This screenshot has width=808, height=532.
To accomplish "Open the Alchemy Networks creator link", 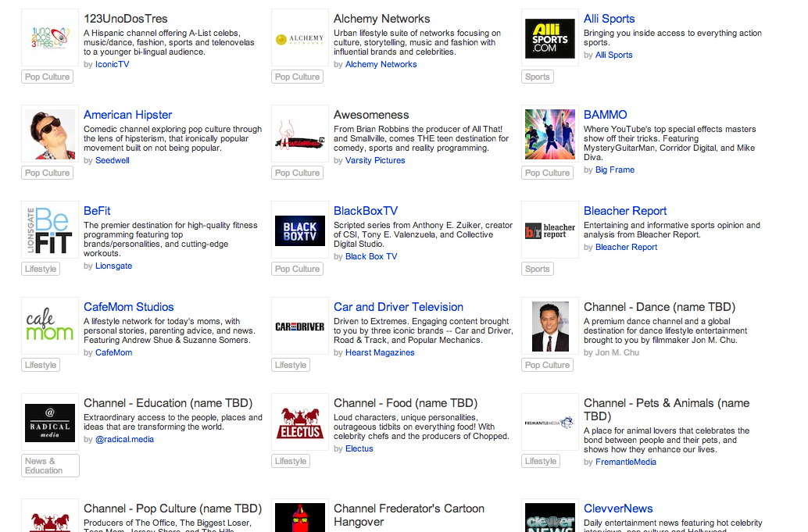I will 381,64.
